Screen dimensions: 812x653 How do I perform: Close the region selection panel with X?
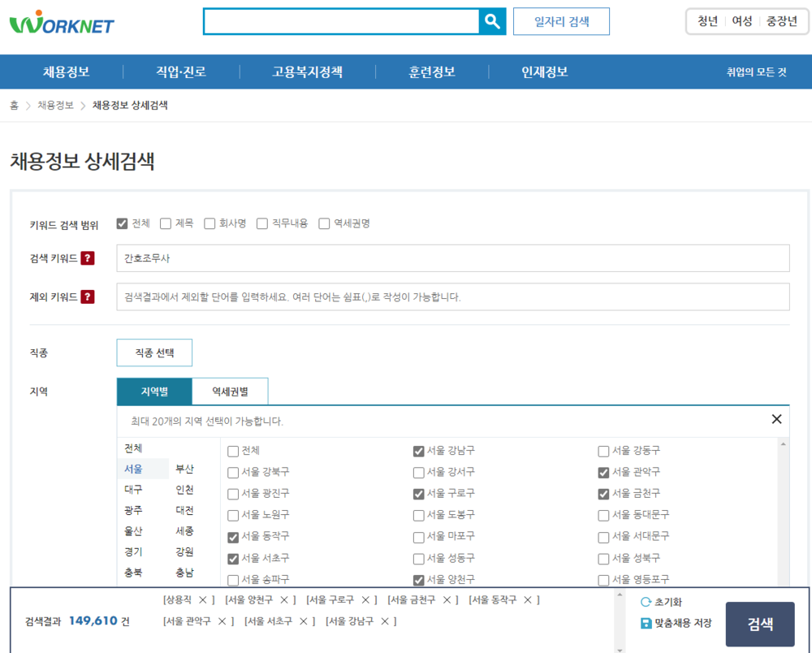[x=776, y=419]
